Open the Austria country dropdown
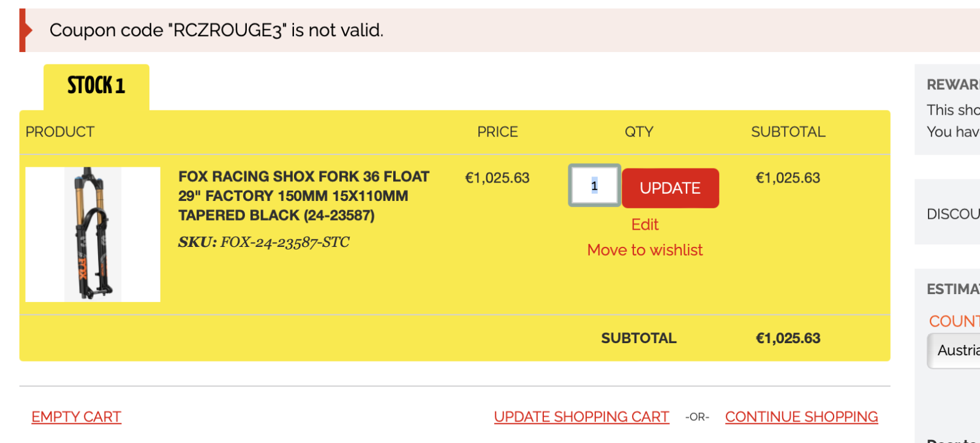Screen dimensions: 980x443 (957, 350)
